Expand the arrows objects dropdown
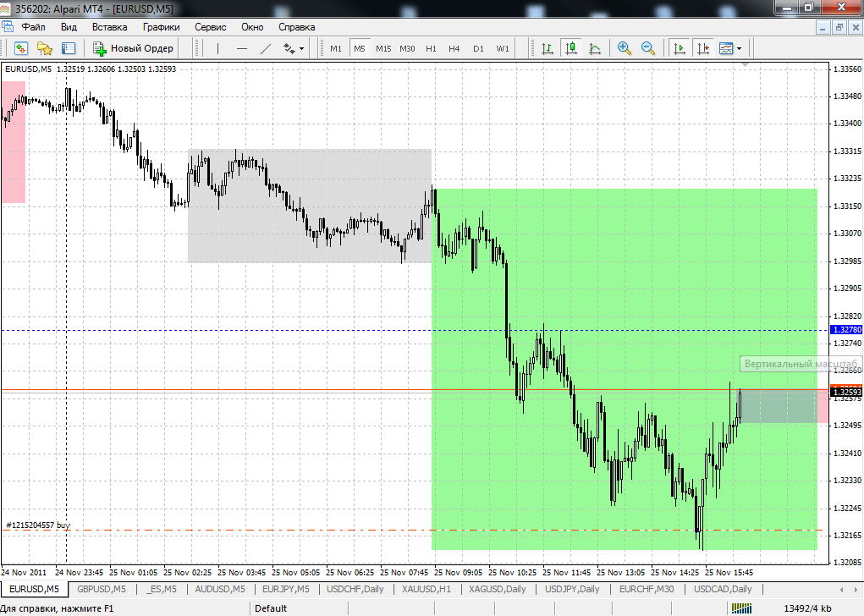 301,48
